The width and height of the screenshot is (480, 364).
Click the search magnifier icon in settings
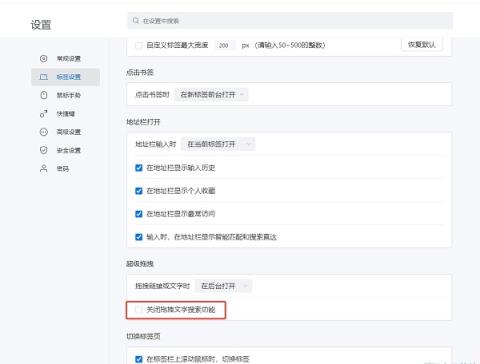(136, 21)
